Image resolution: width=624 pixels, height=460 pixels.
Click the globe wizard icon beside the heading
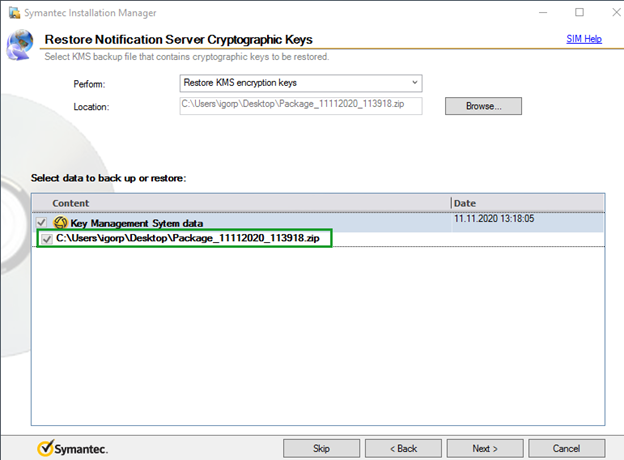(20, 45)
